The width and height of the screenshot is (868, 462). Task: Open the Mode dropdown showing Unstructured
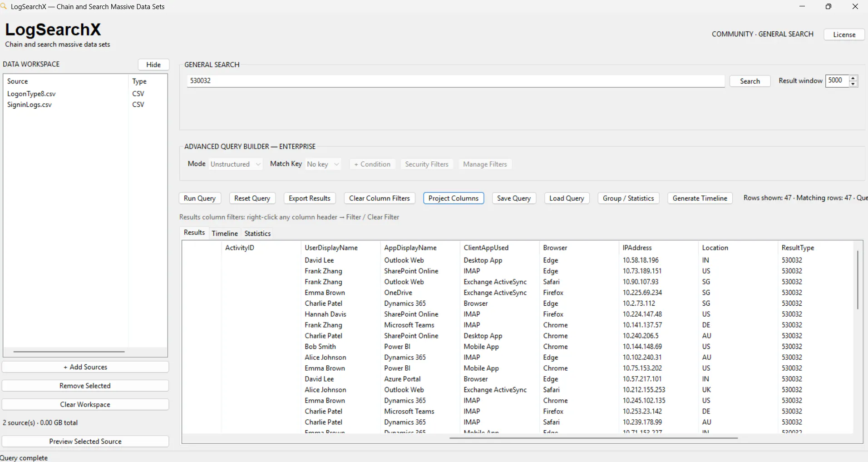click(x=236, y=164)
